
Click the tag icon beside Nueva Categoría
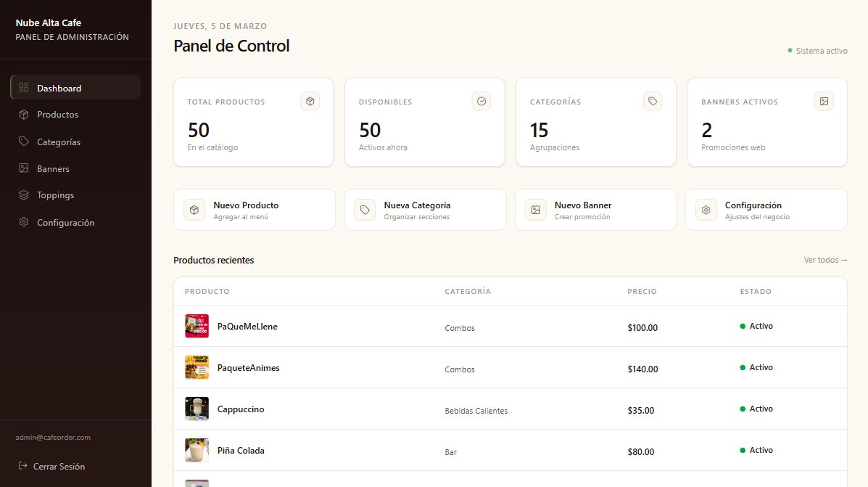point(365,210)
